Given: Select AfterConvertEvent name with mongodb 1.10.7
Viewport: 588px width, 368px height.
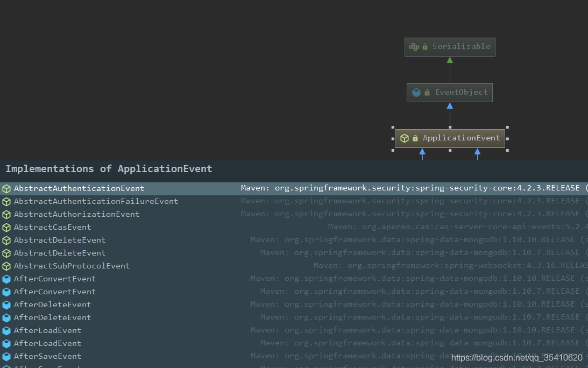Looking at the screenshot, I should click(55, 292).
